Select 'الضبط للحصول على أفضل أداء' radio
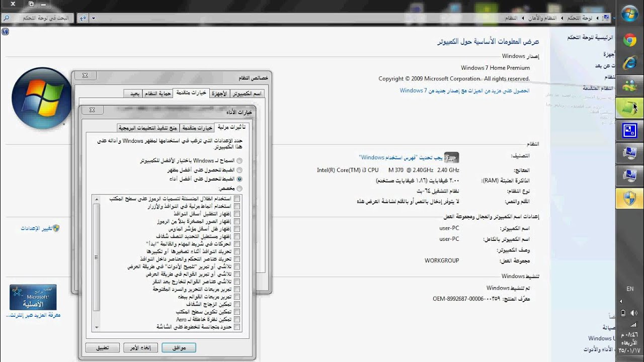Viewport: 644px width, 362px height. (239, 179)
